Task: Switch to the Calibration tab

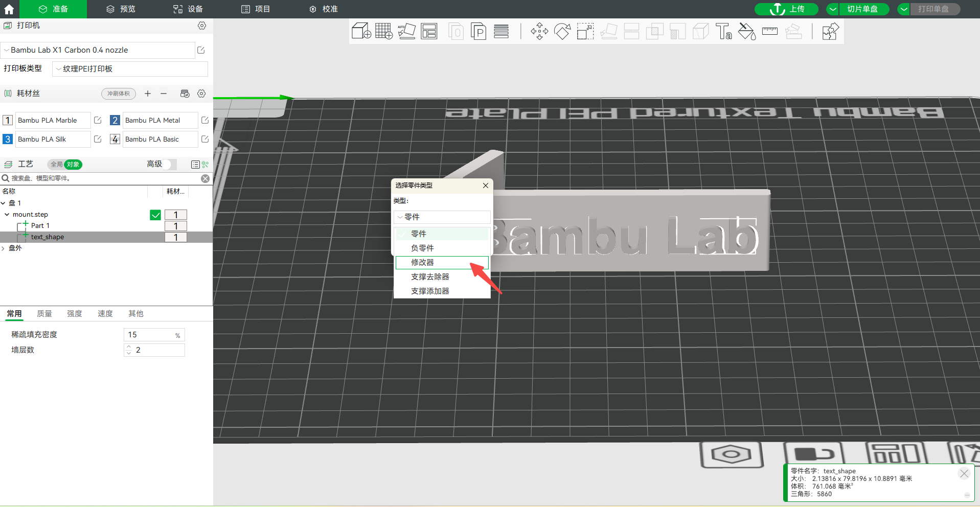Action: click(x=323, y=9)
